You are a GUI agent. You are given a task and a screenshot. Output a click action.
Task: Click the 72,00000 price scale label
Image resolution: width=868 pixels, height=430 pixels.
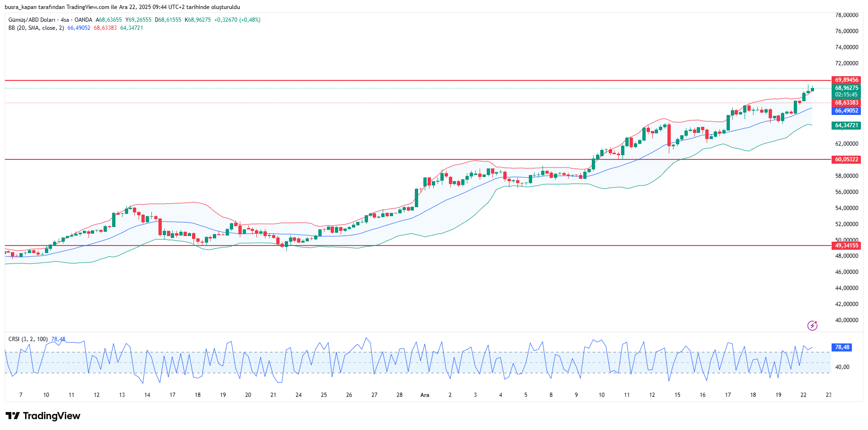[x=846, y=63]
